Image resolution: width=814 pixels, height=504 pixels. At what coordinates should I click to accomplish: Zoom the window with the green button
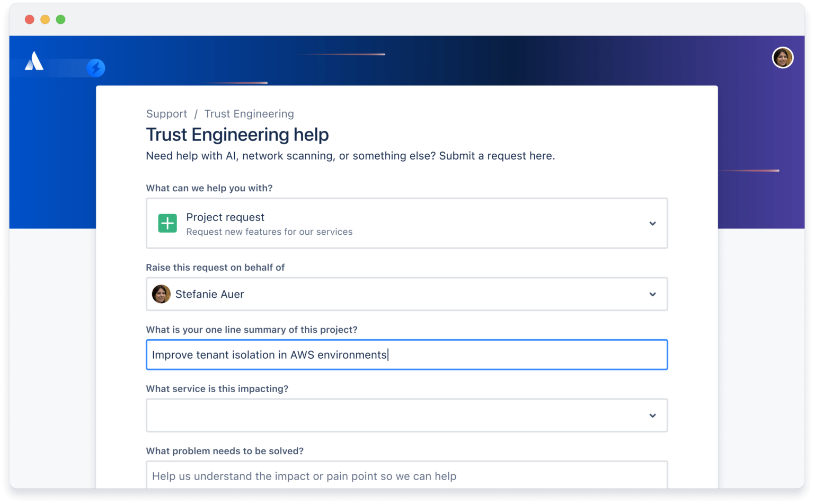[x=61, y=19]
